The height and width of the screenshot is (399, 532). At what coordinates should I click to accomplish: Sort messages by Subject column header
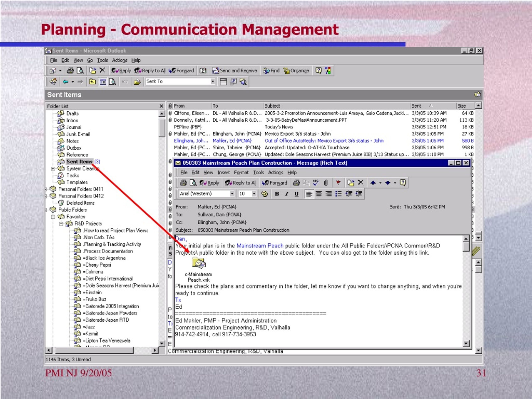coord(336,106)
